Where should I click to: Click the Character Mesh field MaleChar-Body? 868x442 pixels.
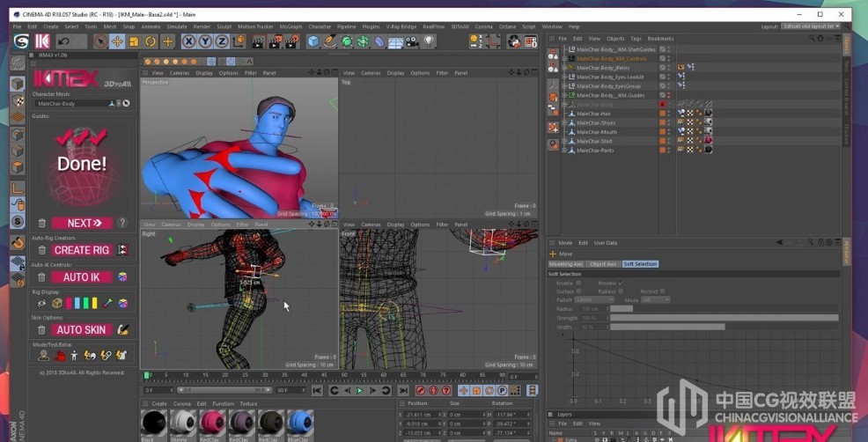coord(71,104)
